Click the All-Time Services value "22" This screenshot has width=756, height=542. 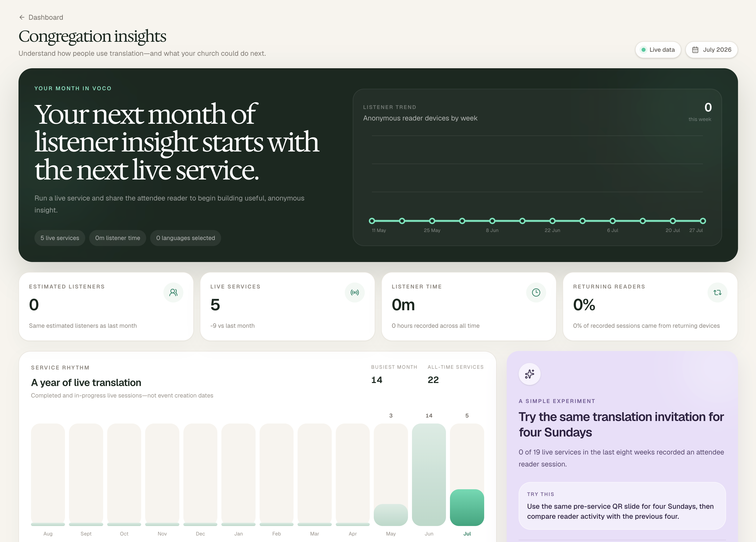pyautogui.click(x=433, y=380)
